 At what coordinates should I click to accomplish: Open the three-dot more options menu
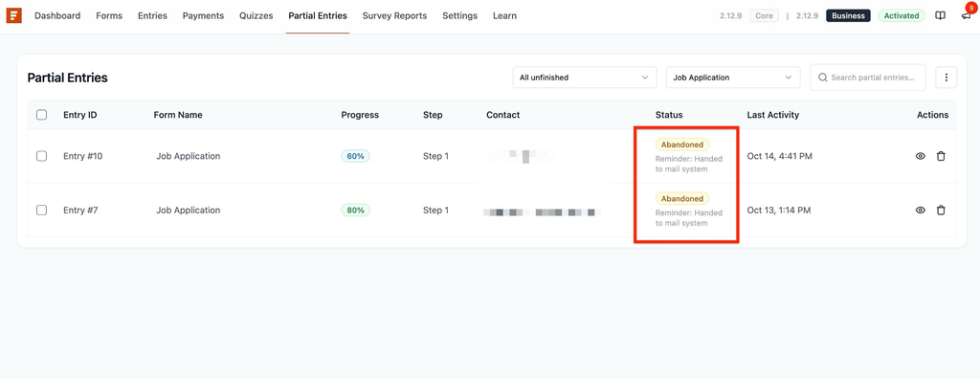(x=947, y=78)
